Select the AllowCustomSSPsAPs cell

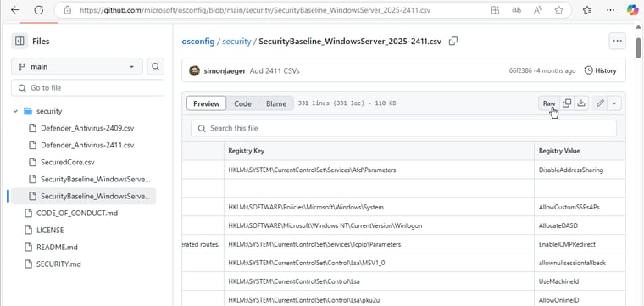pyautogui.click(x=580, y=207)
